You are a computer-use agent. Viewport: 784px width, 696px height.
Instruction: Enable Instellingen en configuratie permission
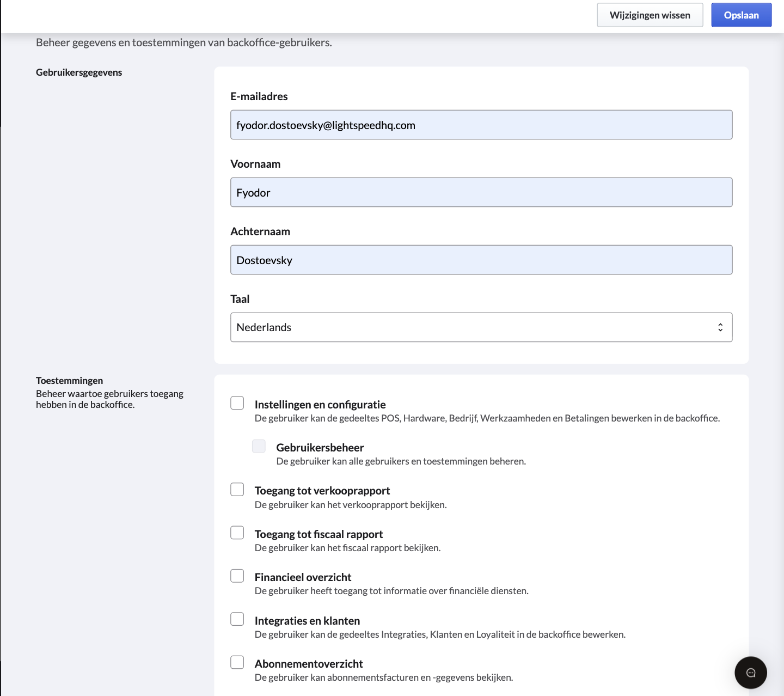[x=237, y=403]
